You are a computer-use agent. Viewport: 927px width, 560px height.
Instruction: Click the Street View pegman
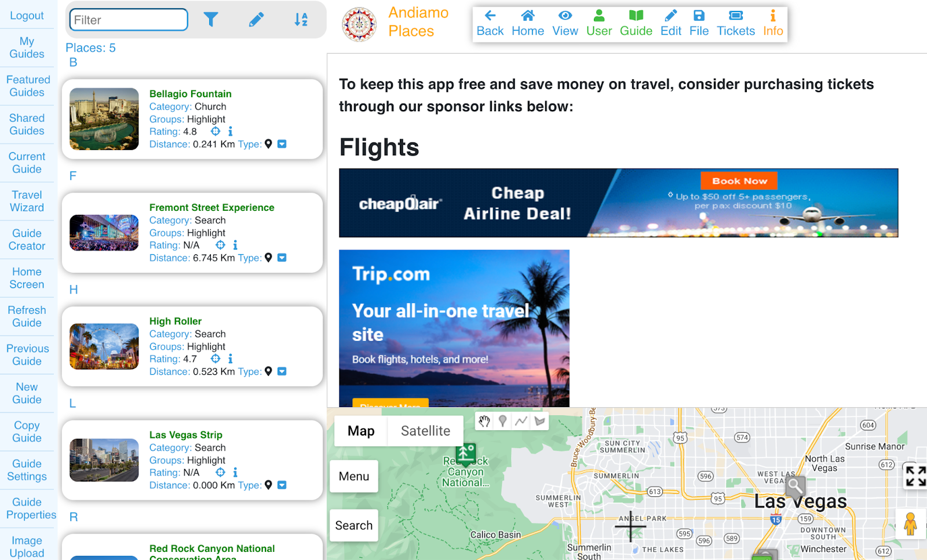(910, 524)
